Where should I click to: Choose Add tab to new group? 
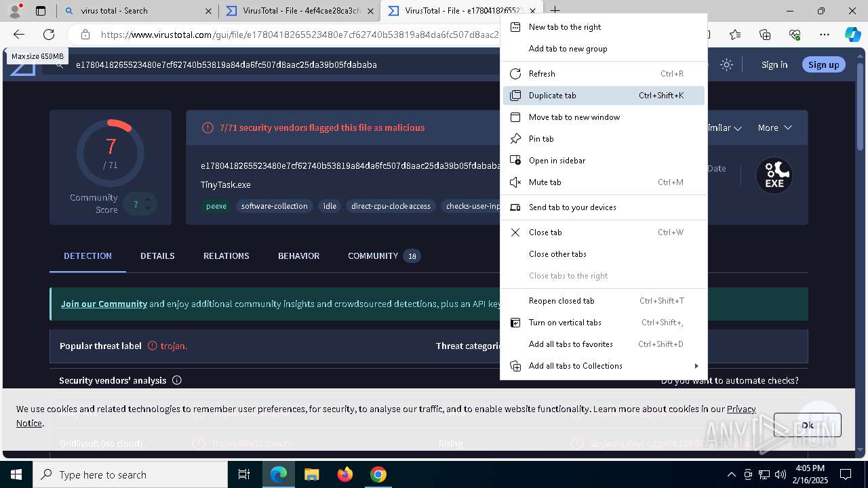(x=604, y=49)
